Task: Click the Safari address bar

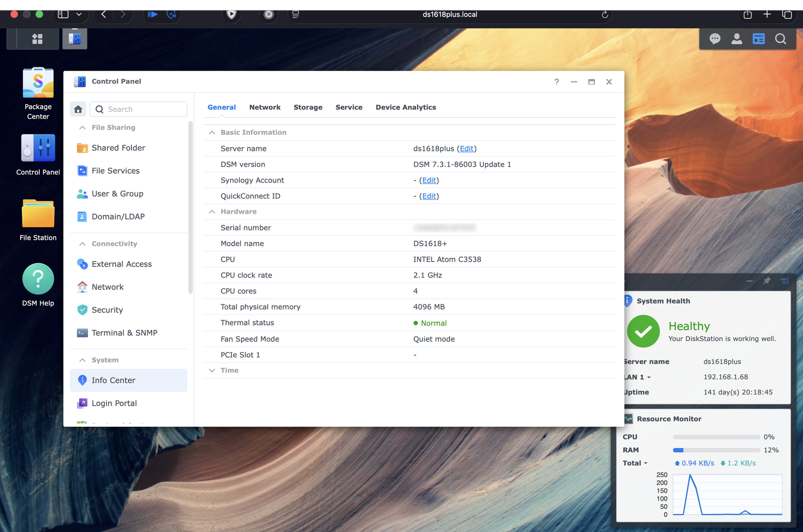Action: tap(450, 15)
